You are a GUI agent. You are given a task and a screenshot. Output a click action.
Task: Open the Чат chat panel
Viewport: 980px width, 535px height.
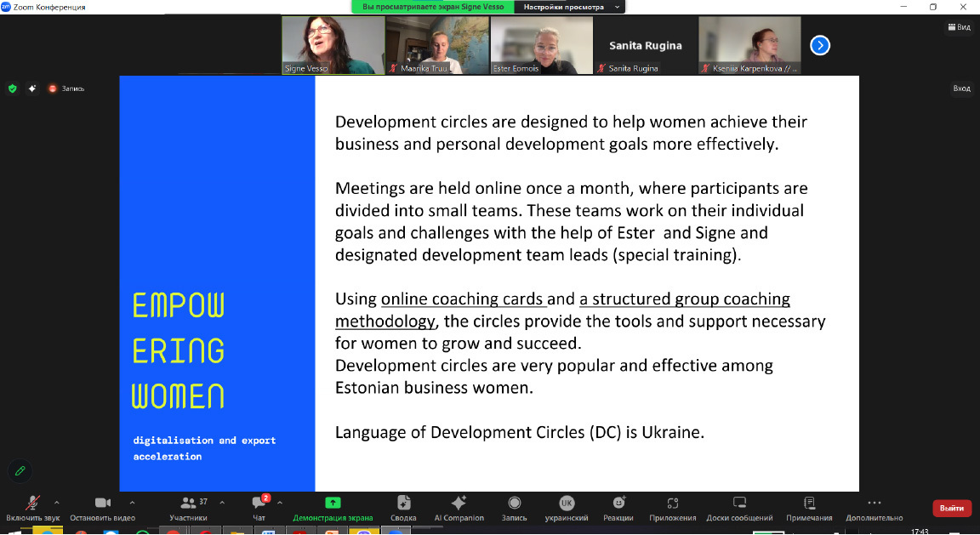pyautogui.click(x=259, y=509)
